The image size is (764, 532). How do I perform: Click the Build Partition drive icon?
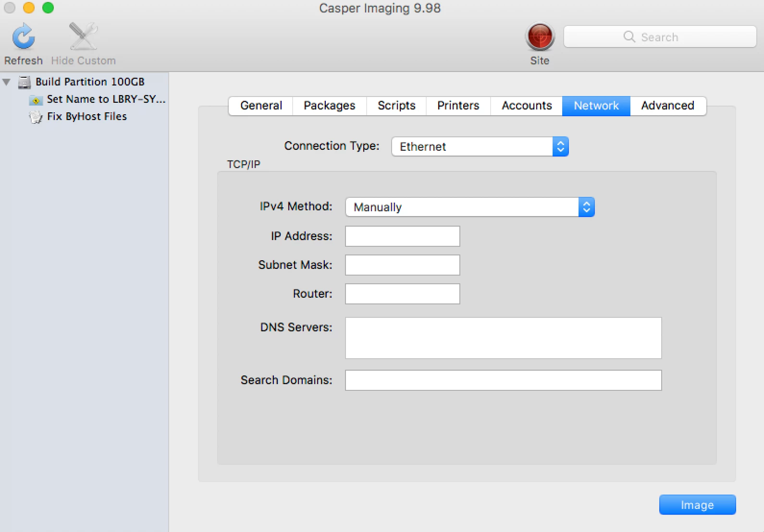click(x=25, y=82)
